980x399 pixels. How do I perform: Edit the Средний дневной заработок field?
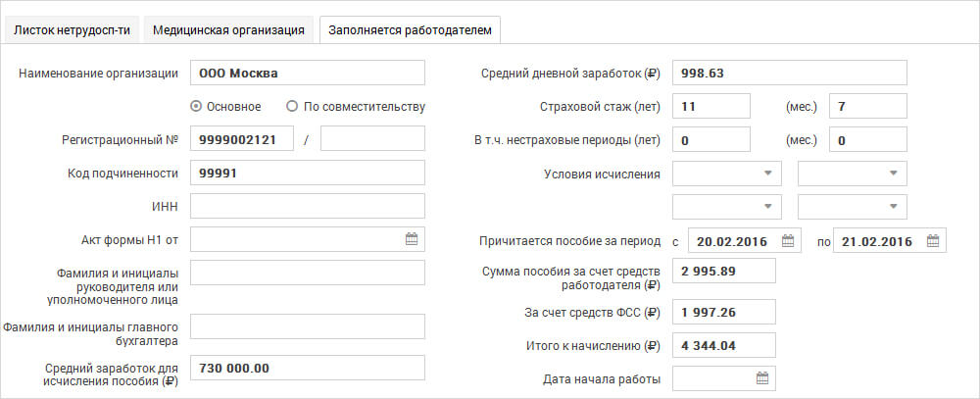tap(789, 74)
